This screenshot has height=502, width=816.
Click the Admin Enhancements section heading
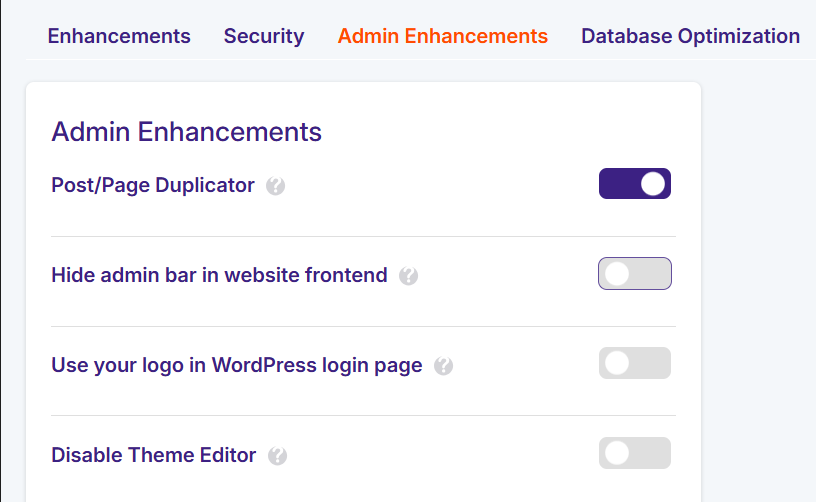coord(186,132)
